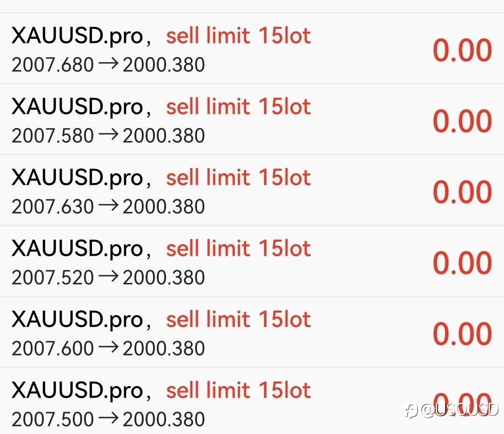Click the watermark logo icon beside @USOUSD
The width and height of the screenshot is (504, 434).
coord(411,411)
